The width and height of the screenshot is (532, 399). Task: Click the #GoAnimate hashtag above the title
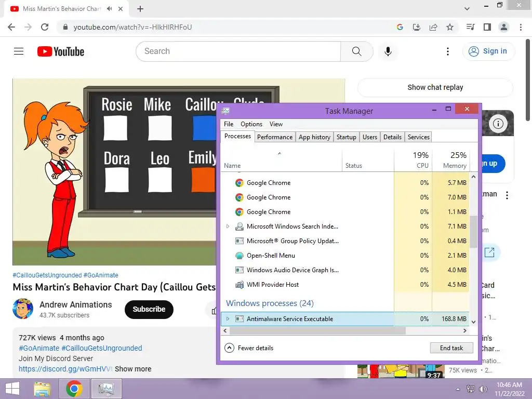(x=101, y=275)
